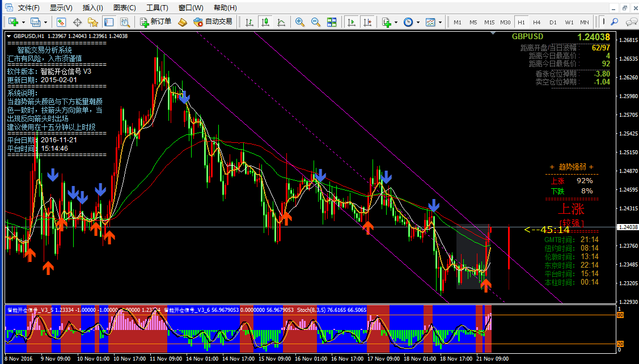
Task: Click the New Order (新订单) button
Action: pyautogui.click(x=156, y=22)
